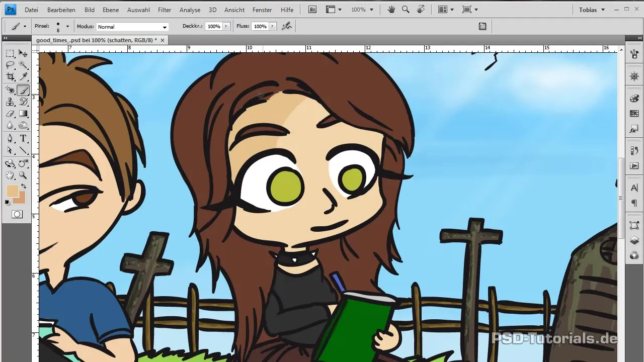This screenshot has width=644, height=362.
Task: Select the Sponge tool
Action: 23,125
